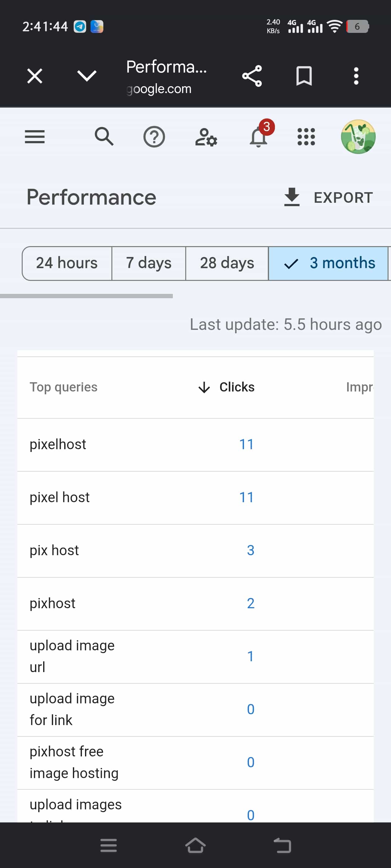
Task: Click the horizontal scrollbar under the date filters
Action: pos(86,296)
